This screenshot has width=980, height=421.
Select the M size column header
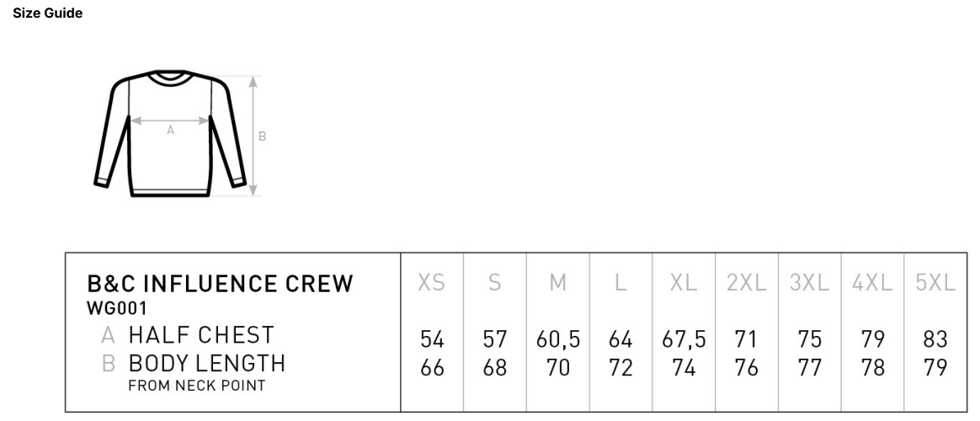point(558,283)
